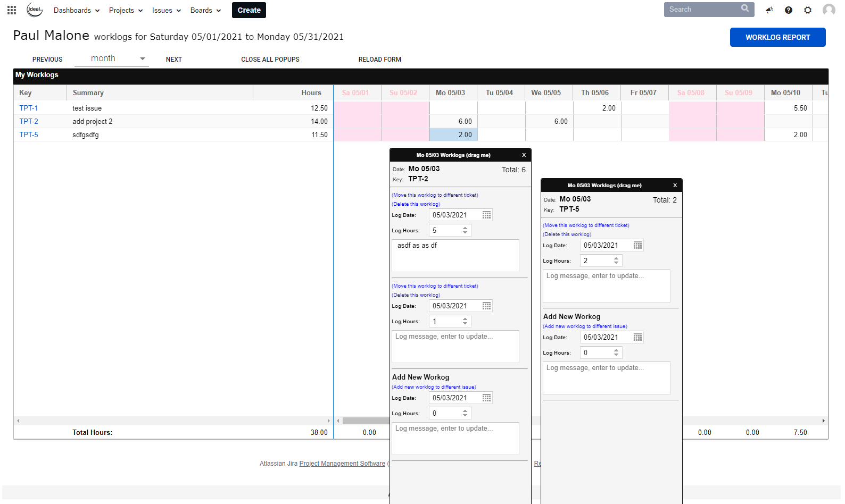Open the help question mark icon
845x504 pixels.
[x=789, y=10]
